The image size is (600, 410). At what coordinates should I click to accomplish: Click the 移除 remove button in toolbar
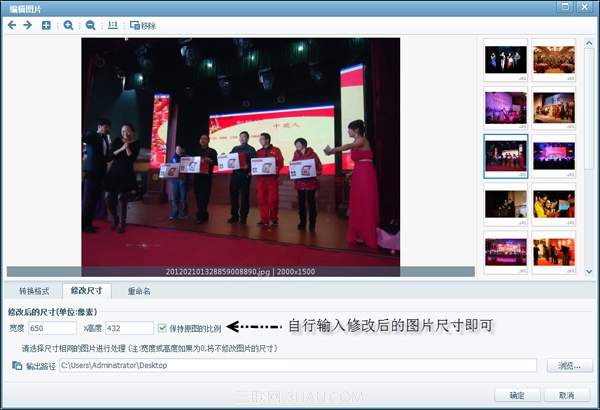click(143, 26)
